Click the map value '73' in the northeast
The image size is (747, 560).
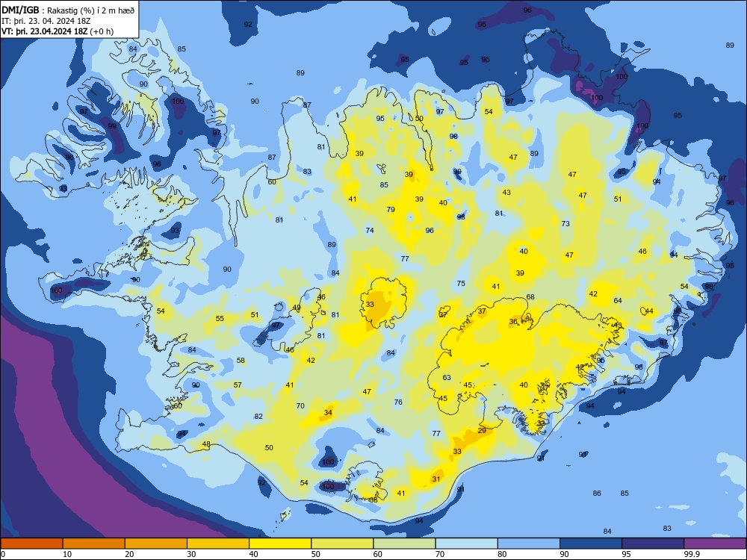pyautogui.click(x=565, y=223)
